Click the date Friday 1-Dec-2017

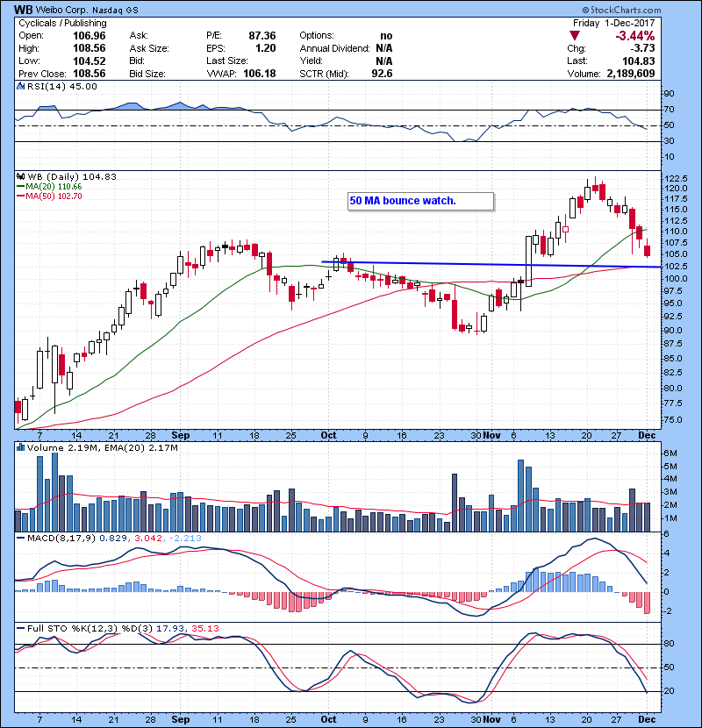(613, 23)
